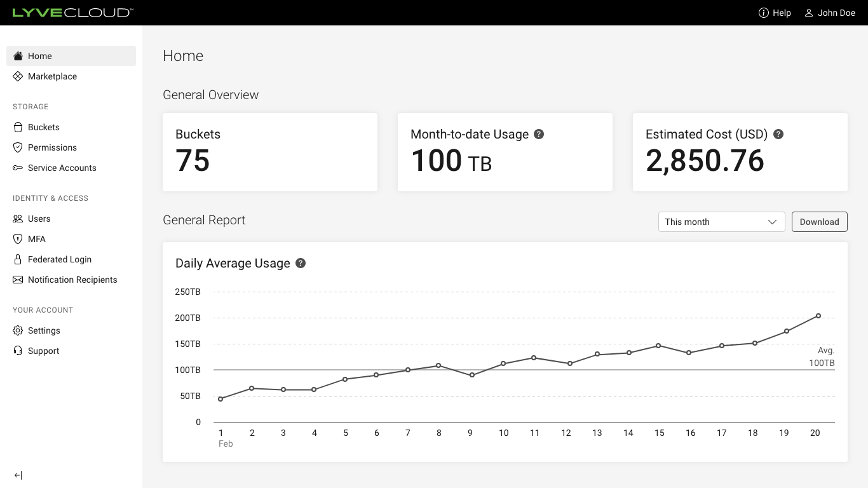Show the Month-to-date Usage help tooltip

pos(539,134)
